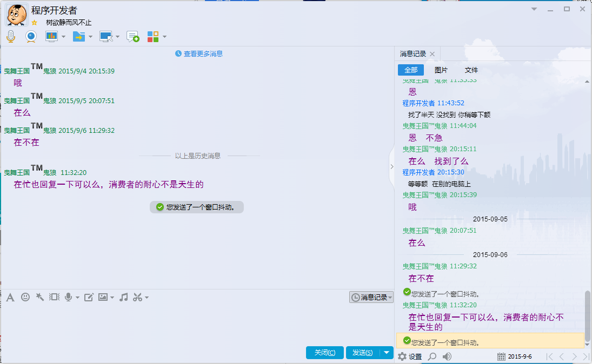This screenshot has height=364, width=592.
Task: Collapse the history side panel arrow
Action: point(392,166)
